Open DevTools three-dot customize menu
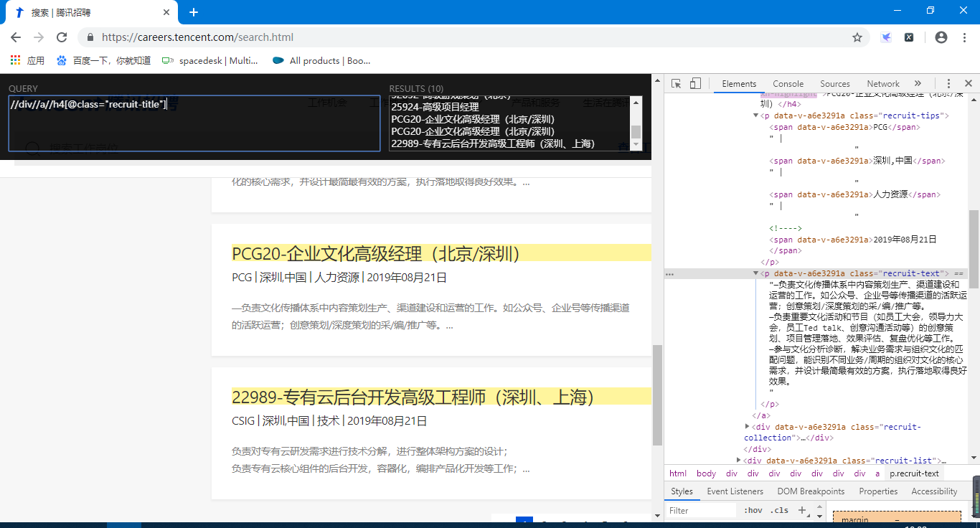 coord(948,84)
